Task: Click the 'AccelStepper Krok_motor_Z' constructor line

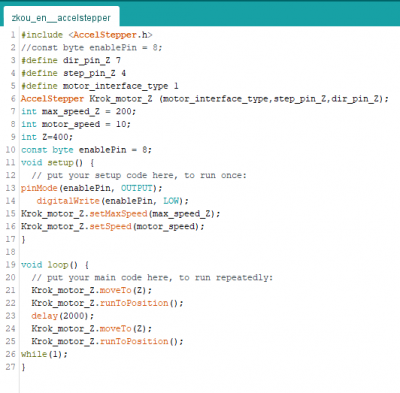Action: point(205,99)
